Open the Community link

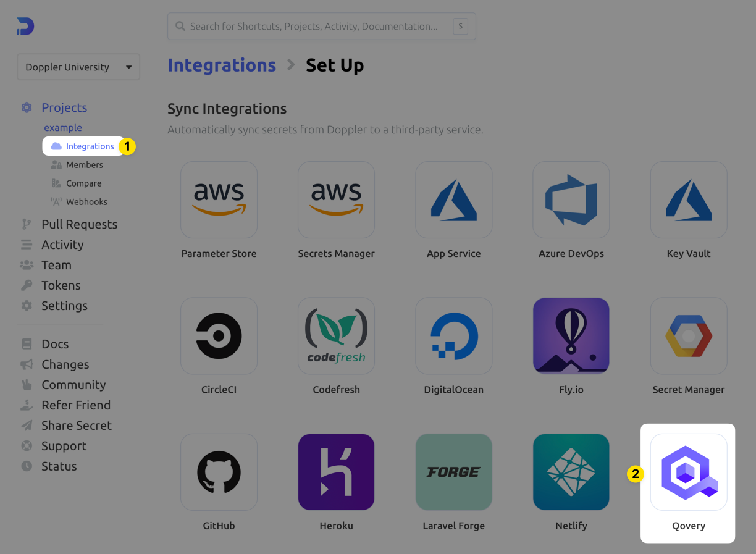73,385
